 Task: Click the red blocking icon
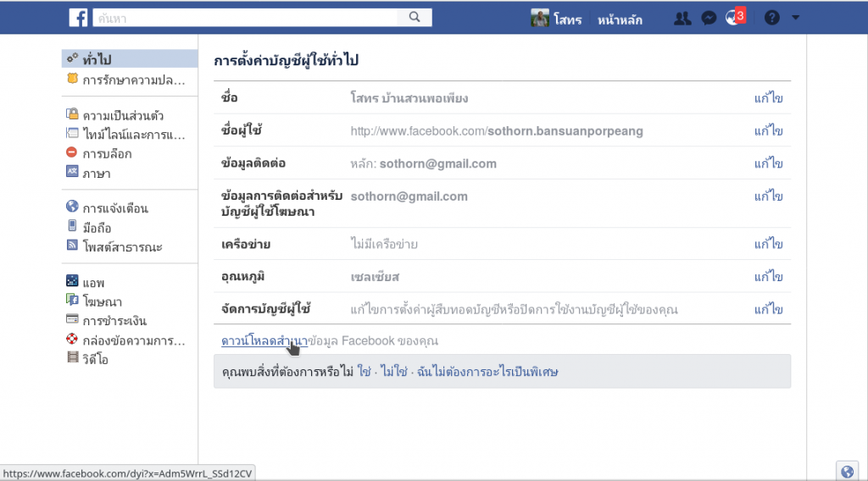[71, 152]
